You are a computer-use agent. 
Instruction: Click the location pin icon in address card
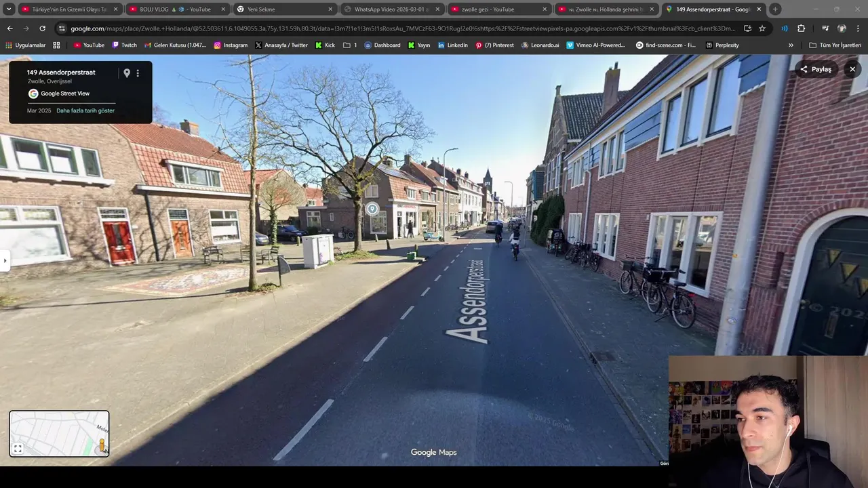click(126, 73)
